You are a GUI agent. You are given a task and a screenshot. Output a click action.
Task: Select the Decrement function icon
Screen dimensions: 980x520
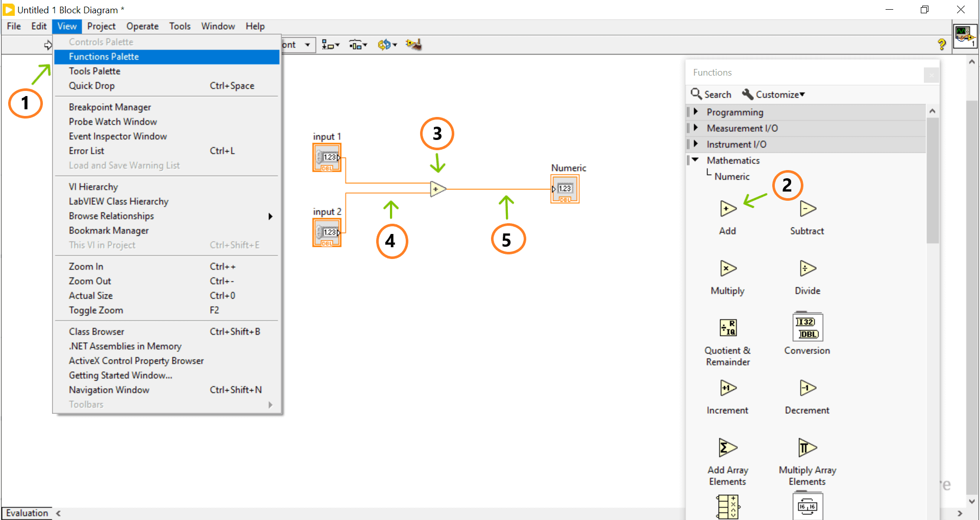pyautogui.click(x=807, y=388)
